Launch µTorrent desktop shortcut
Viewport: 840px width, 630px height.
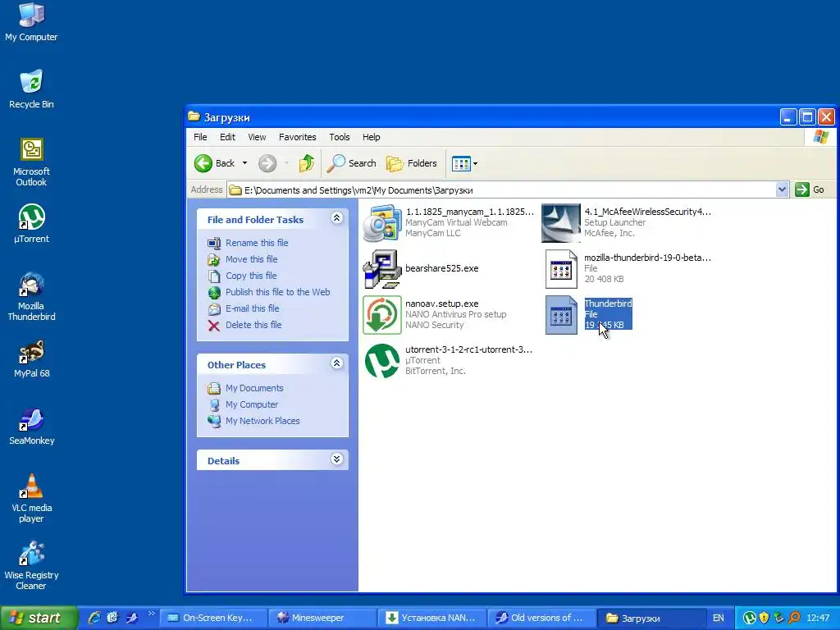coord(31,223)
